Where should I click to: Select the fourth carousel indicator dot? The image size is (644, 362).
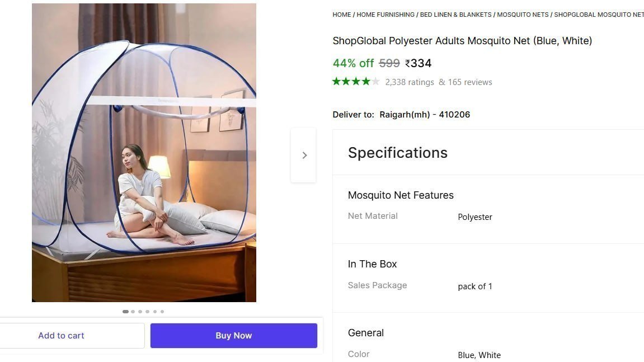(147, 312)
